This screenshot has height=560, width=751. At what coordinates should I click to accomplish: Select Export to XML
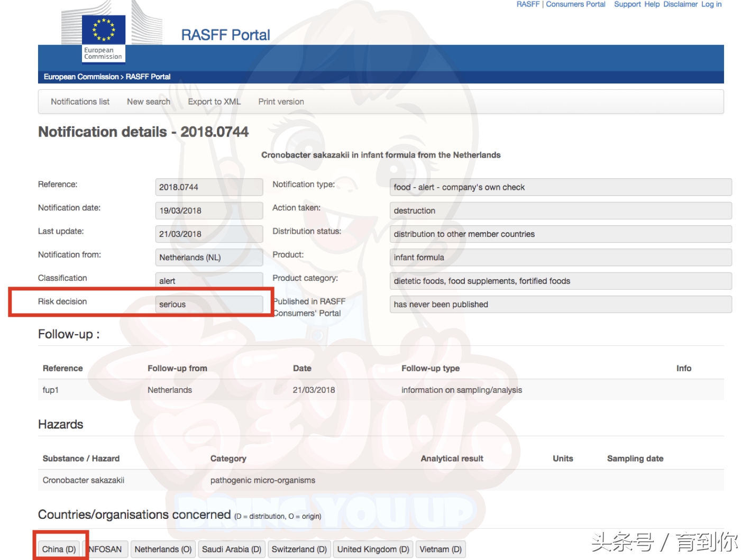click(214, 102)
